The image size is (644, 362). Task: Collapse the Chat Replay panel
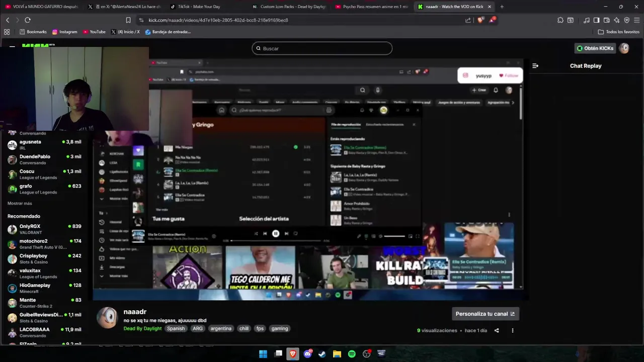pos(535,66)
